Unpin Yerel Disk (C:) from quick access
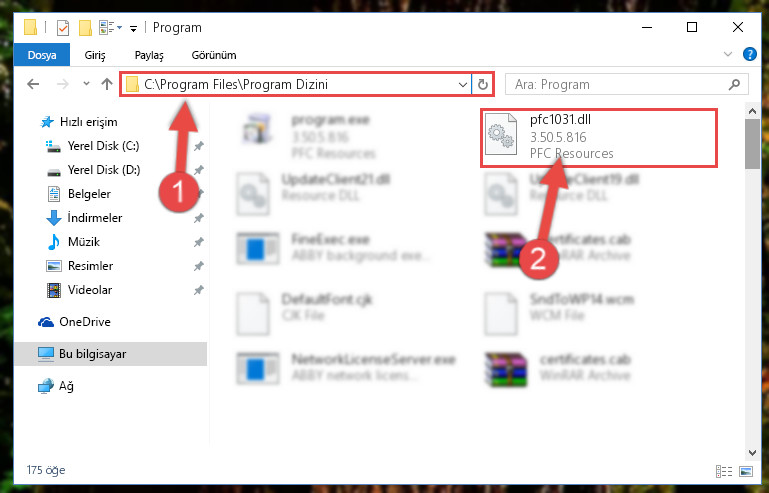 click(x=199, y=146)
